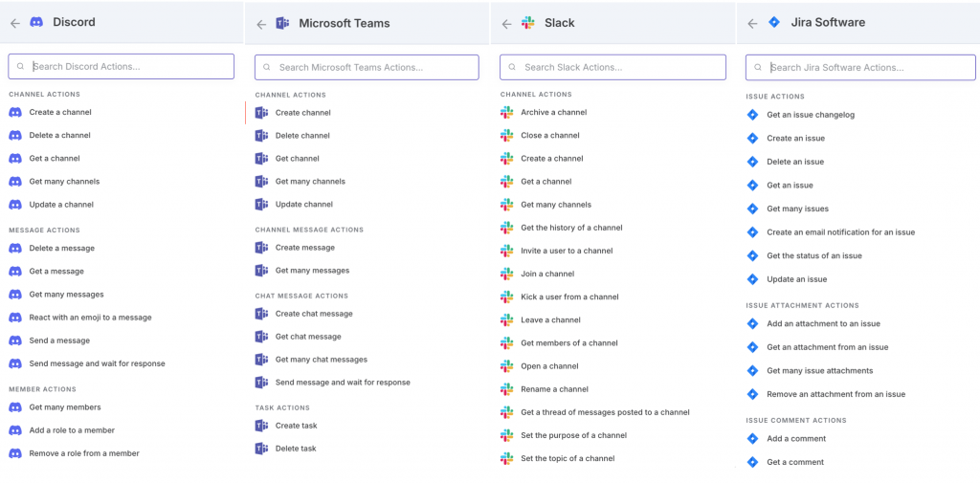Image resolution: width=980 pixels, height=483 pixels.
Task: Click the Jira icon next to Create an issue
Action: 752,139
